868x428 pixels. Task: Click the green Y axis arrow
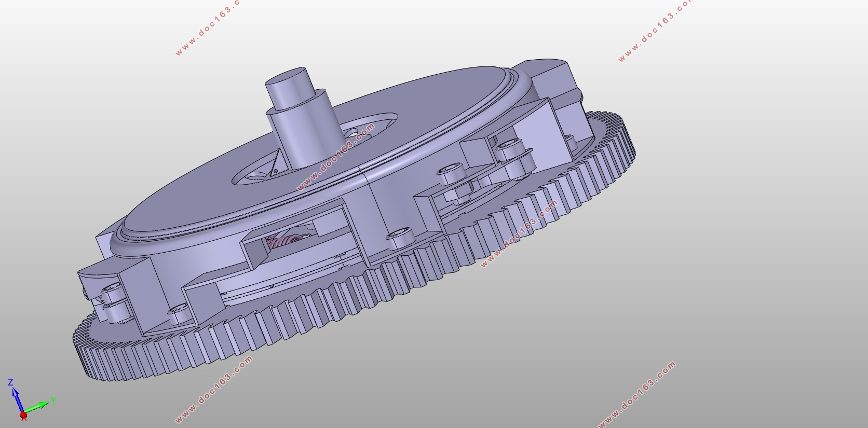click(36, 407)
